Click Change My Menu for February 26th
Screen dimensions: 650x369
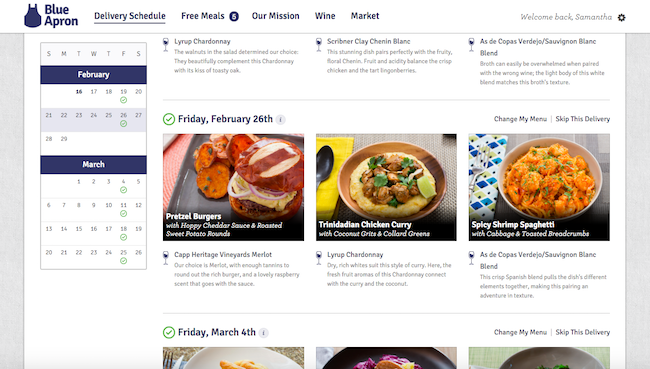point(520,119)
